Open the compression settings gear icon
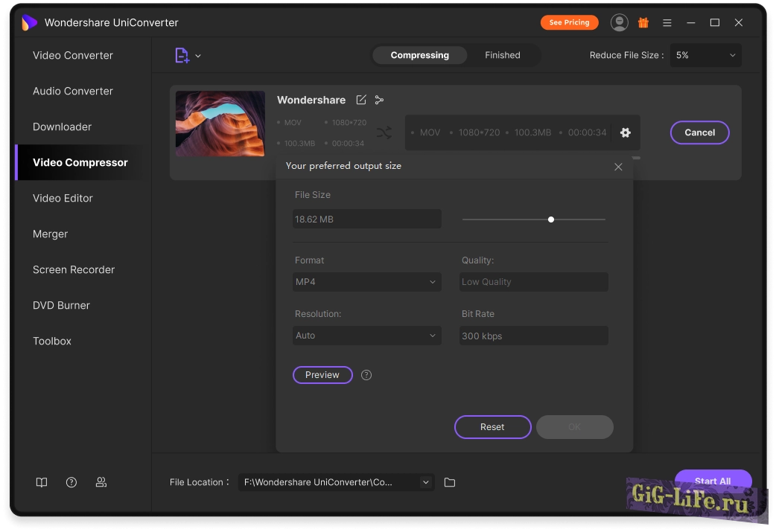Image resolution: width=776 pixels, height=532 pixels. 626,132
